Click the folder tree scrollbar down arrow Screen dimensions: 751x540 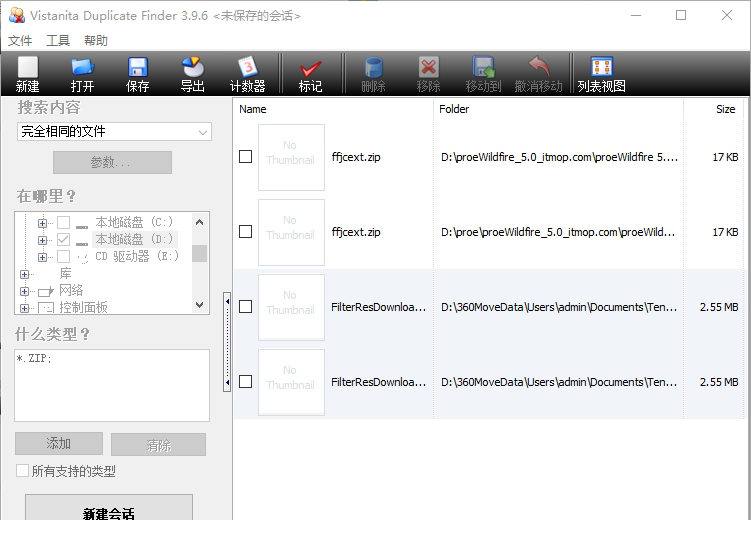click(200, 305)
